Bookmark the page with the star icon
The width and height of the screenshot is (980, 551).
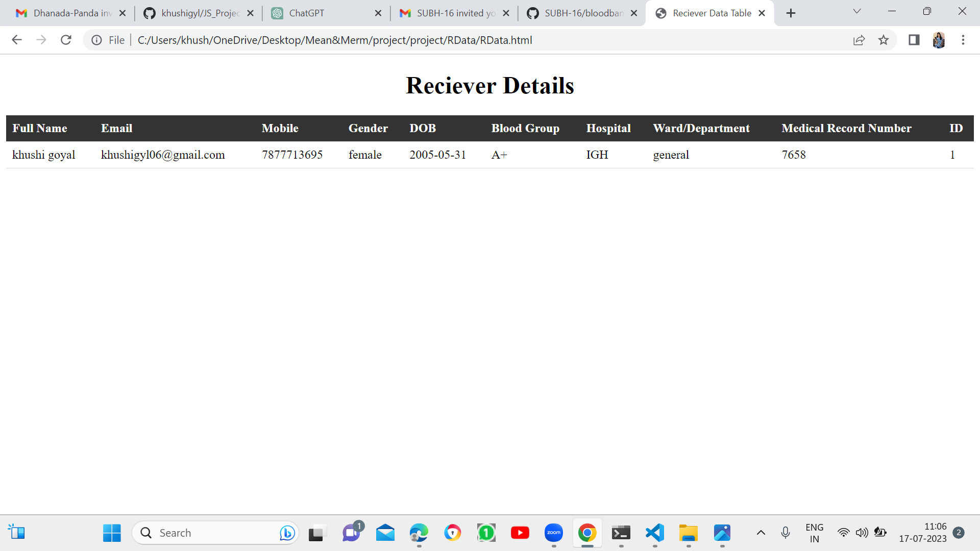pos(884,40)
